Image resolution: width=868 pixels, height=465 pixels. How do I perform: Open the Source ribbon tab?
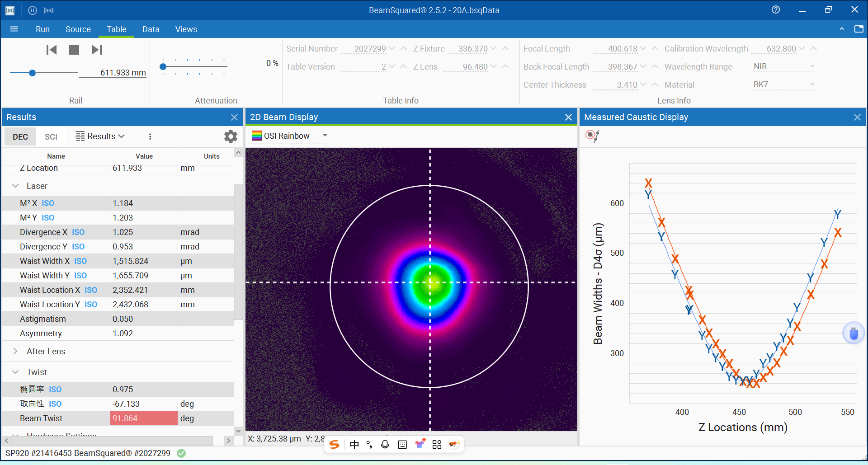(78, 29)
